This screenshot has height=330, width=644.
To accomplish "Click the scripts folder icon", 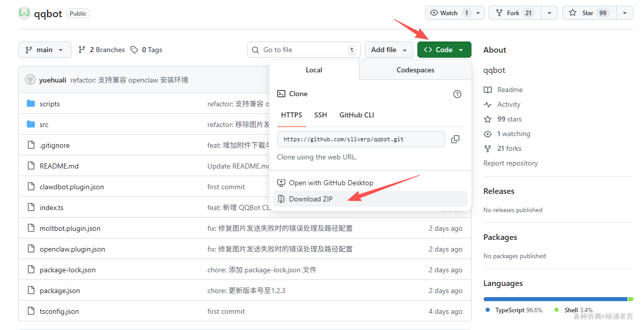I will [31, 104].
